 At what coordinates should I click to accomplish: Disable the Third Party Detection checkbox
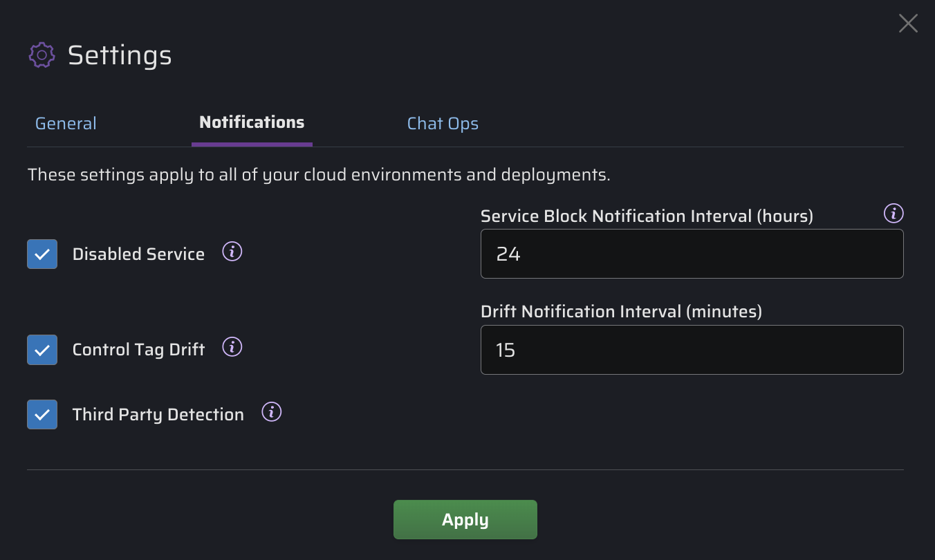(x=42, y=415)
